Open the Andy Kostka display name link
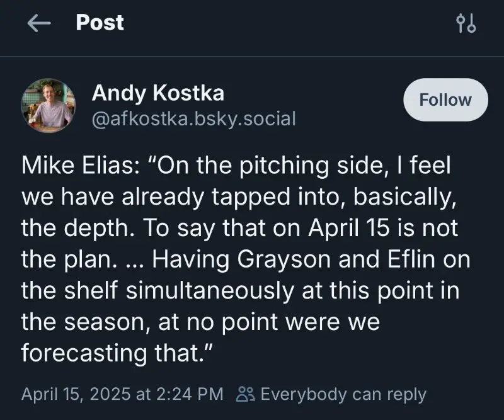The height and width of the screenshot is (420, 504). pyautogui.click(x=157, y=93)
